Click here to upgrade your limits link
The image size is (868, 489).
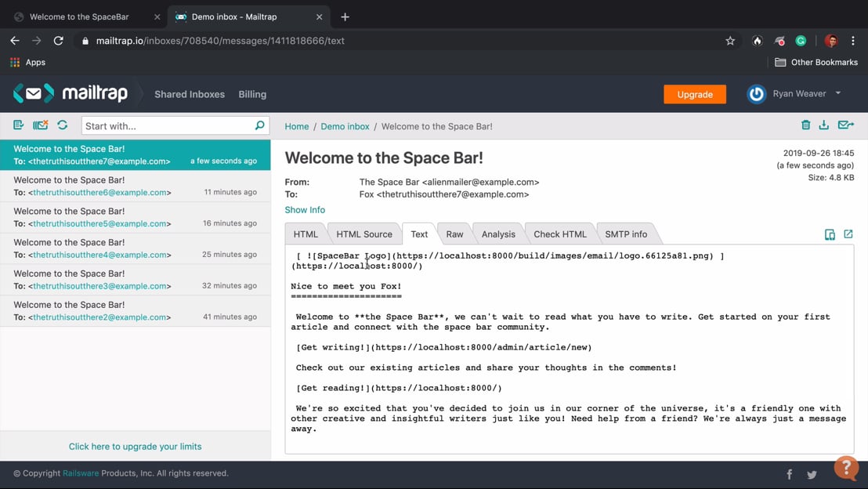135,447
